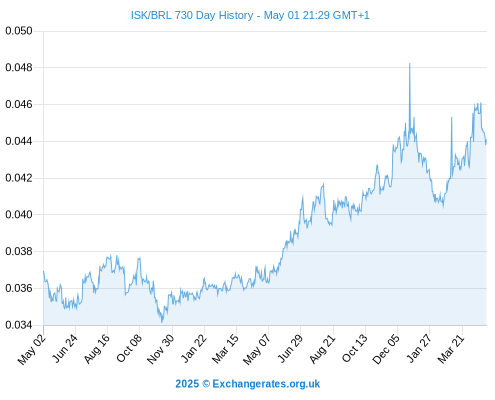
Task: Select the Oct 13 date label
Action: [355, 348]
